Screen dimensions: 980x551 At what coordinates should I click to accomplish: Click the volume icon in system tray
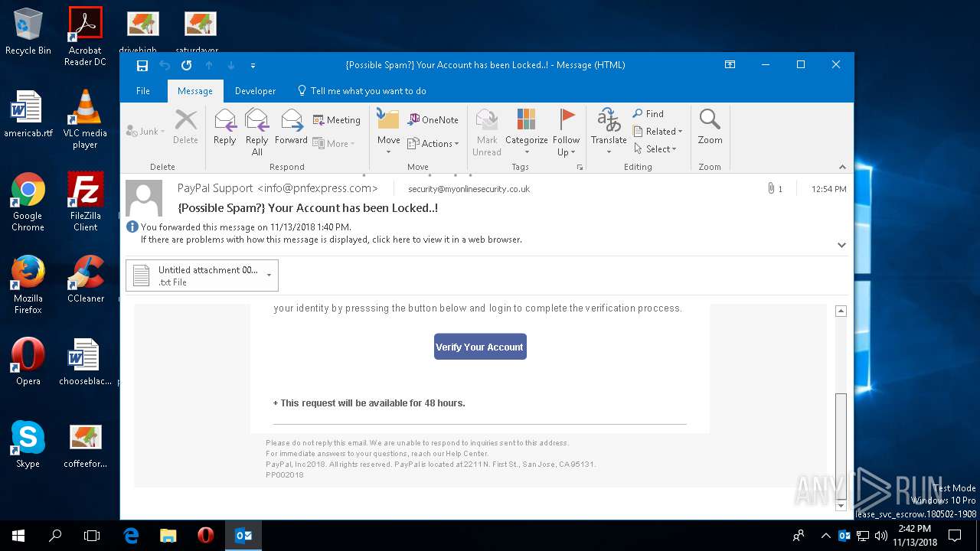[881, 536]
